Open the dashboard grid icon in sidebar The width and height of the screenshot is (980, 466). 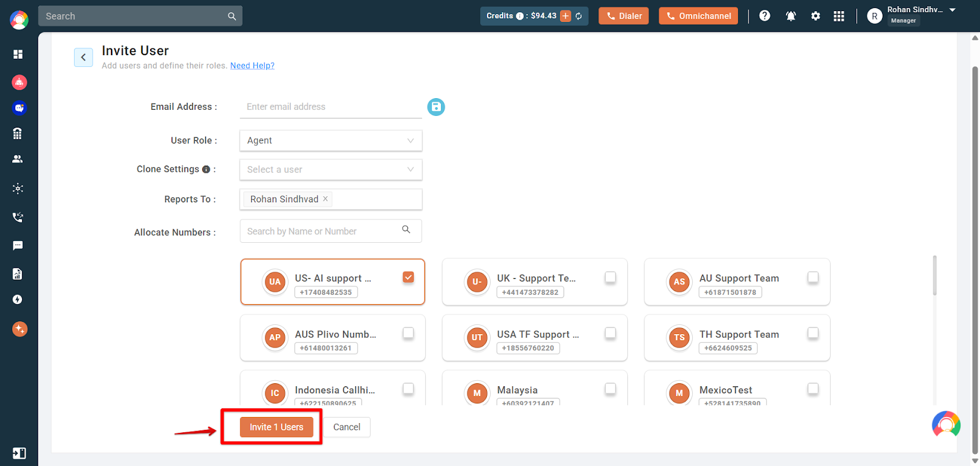pos(18,55)
